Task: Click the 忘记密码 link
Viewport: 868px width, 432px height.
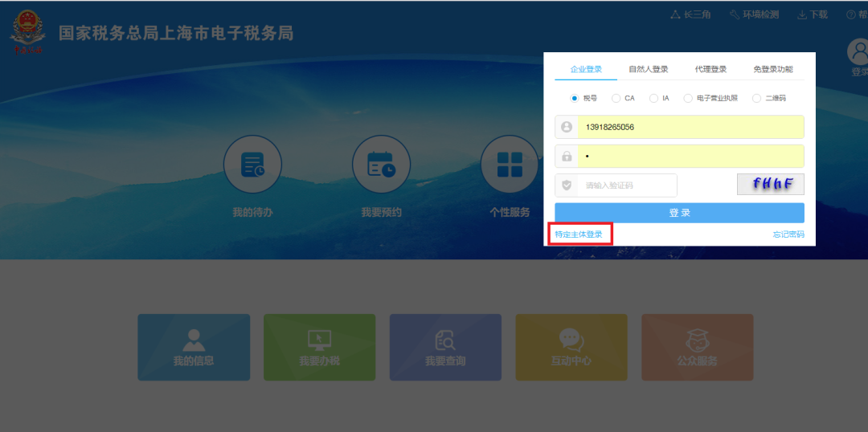Action: coord(788,234)
